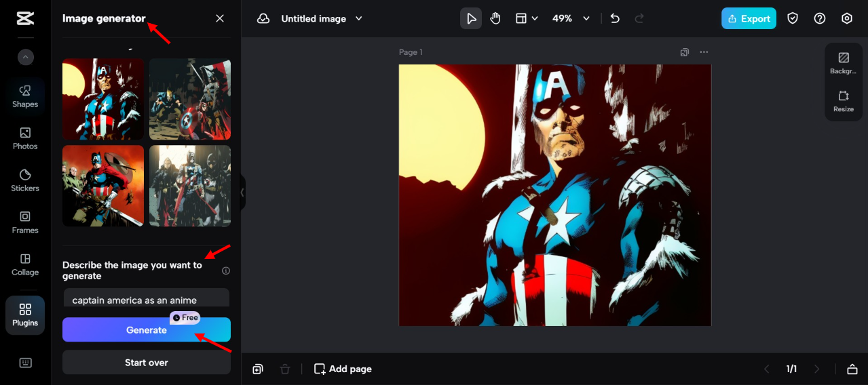868x385 pixels.
Task: Undo the last action
Action: tap(615, 18)
